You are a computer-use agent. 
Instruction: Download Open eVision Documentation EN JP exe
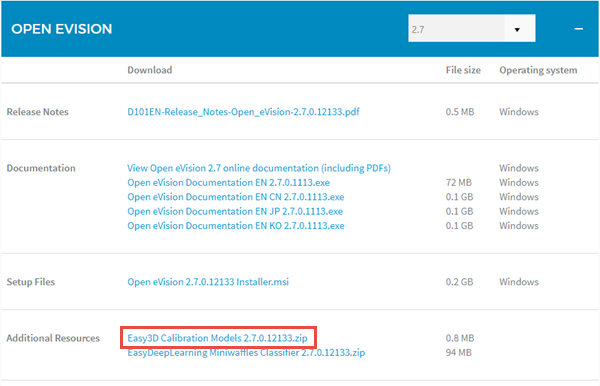tap(235, 211)
